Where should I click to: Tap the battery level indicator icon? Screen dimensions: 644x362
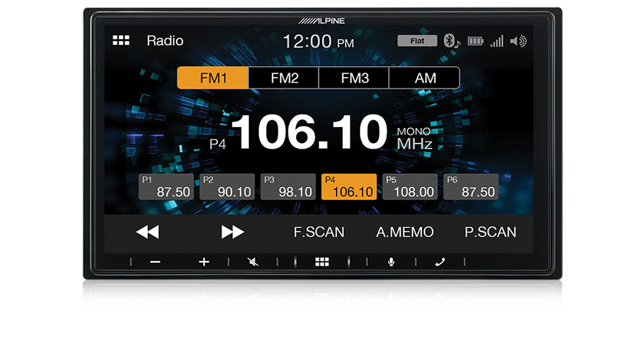(x=475, y=41)
